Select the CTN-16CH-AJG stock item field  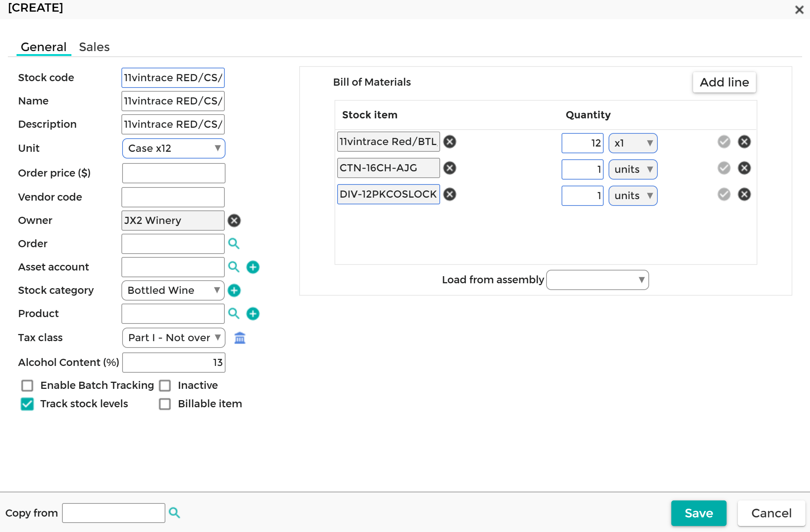click(388, 168)
